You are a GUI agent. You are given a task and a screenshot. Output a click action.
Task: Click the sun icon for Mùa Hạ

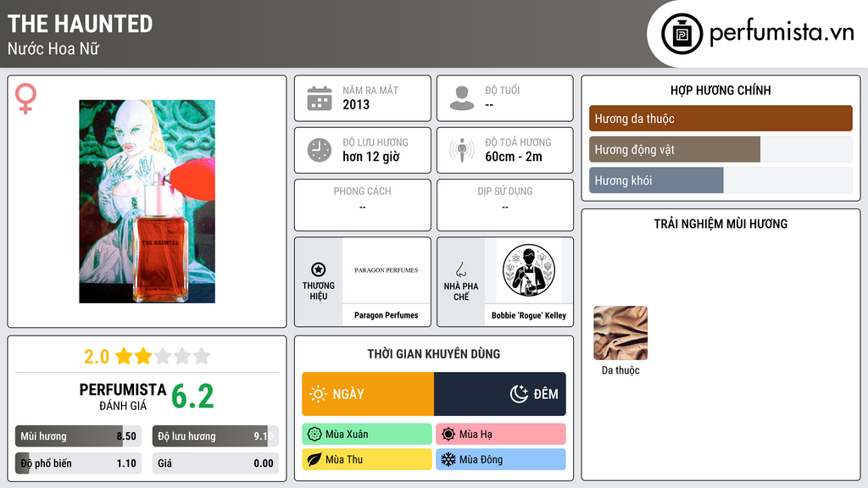point(448,435)
